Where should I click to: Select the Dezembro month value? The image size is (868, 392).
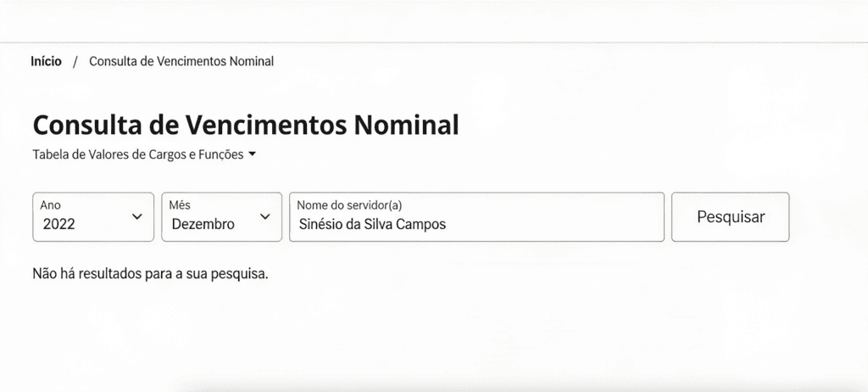pyautogui.click(x=203, y=224)
